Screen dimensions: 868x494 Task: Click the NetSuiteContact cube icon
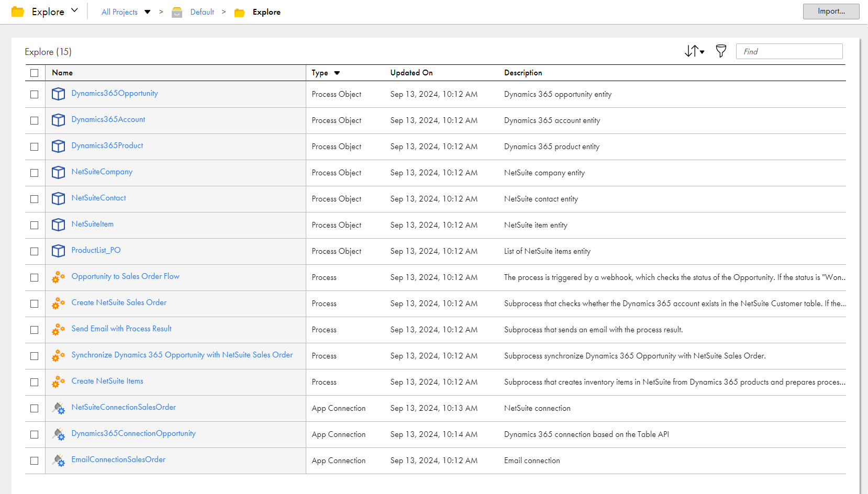[58, 198]
